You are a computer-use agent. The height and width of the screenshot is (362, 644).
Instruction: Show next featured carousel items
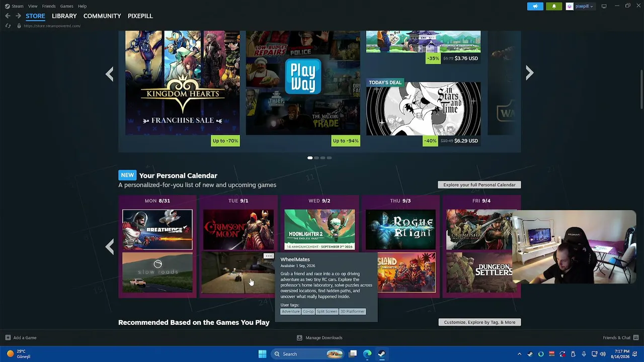coord(529,73)
